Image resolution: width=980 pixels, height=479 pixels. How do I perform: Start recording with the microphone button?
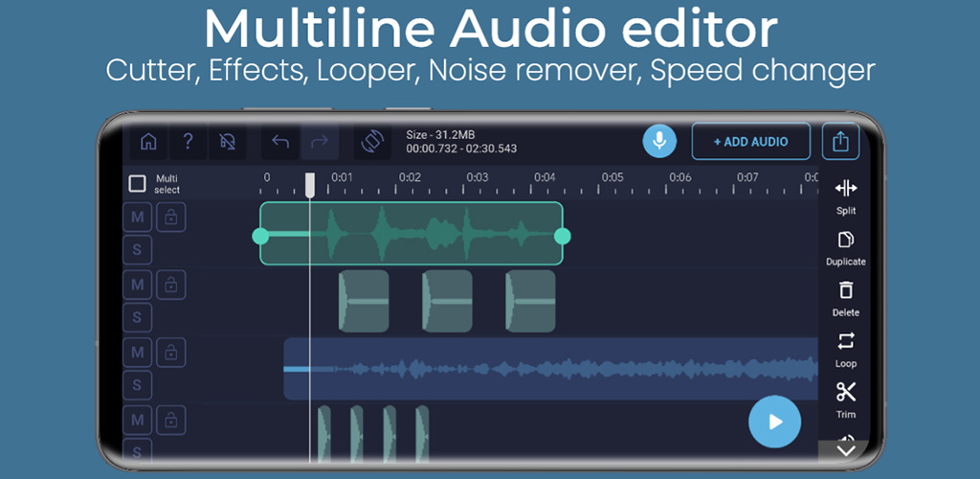pyautogui.click(x=659, y=141)
